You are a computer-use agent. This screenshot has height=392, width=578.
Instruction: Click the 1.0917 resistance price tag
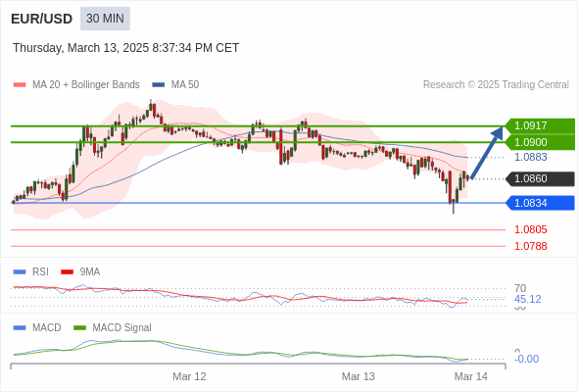pyautogui.click(x=540, y=125)
